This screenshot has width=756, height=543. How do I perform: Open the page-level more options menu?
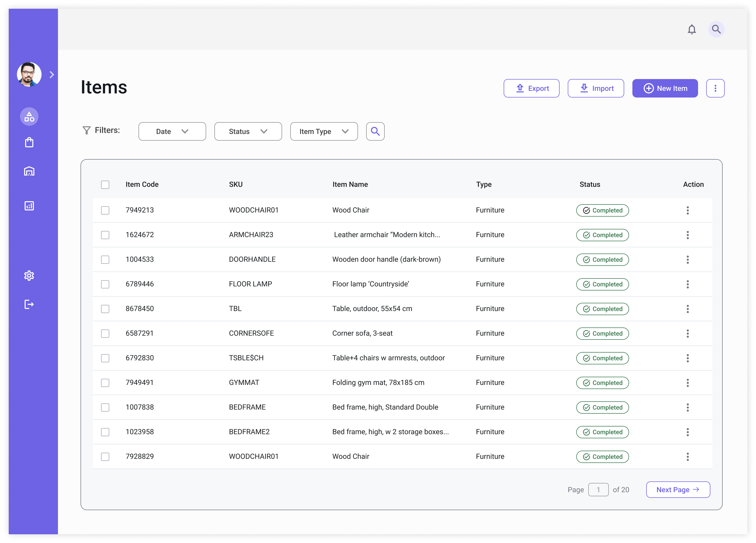(715, 88)
